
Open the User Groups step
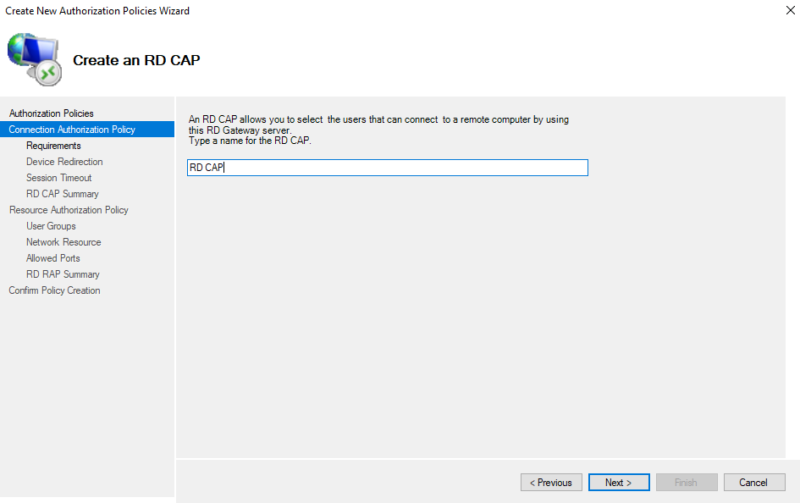(51, 226)
